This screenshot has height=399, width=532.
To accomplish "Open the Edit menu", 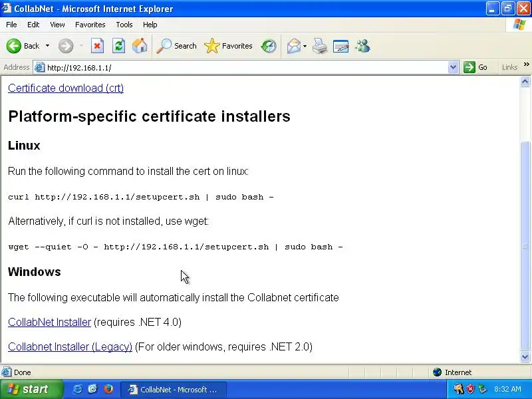I will pos(33,25).
